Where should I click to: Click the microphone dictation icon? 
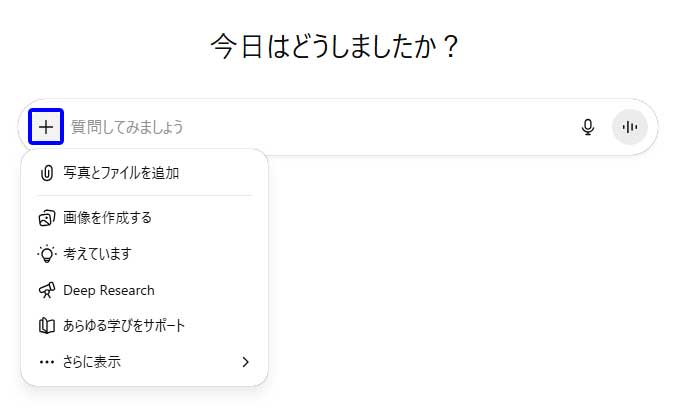[x=588, y=127]
